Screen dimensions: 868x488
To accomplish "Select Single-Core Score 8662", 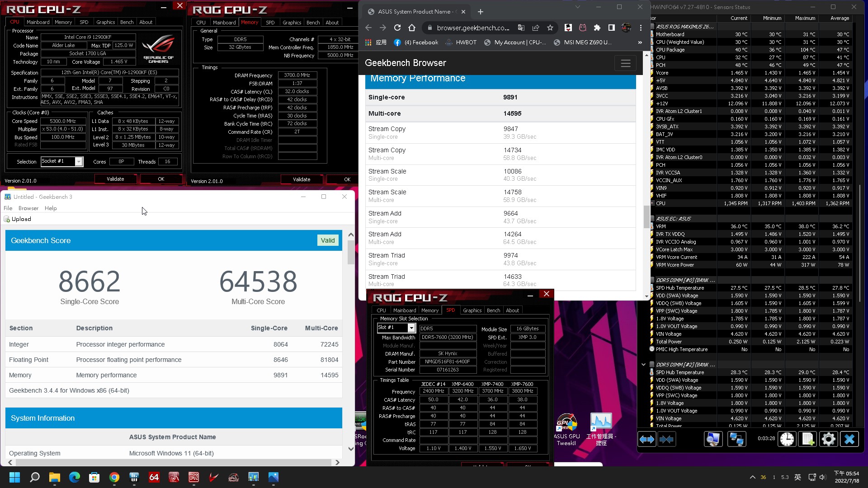I will point(90,281).
